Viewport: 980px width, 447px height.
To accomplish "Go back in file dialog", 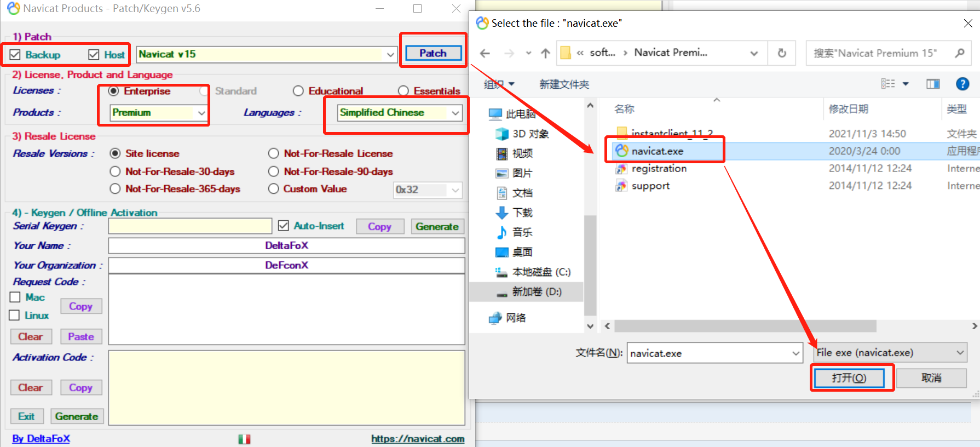I will tap(485, 53).
